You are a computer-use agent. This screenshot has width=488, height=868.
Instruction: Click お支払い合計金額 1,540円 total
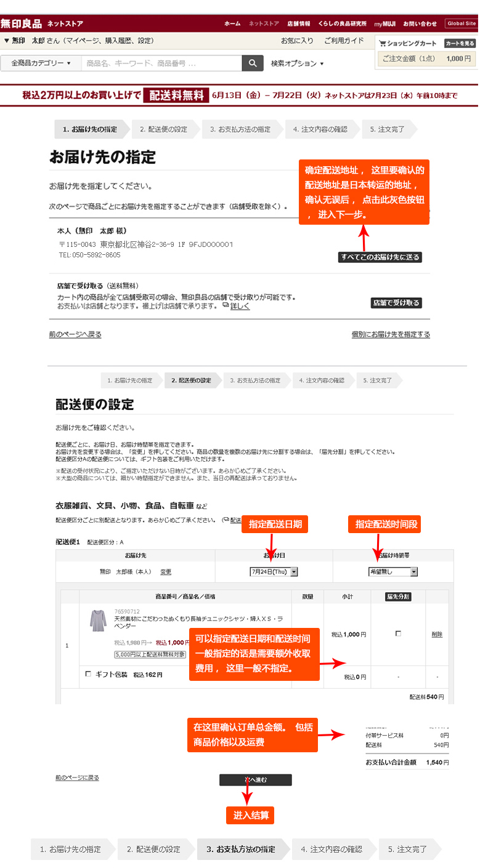tap(407, 762)
